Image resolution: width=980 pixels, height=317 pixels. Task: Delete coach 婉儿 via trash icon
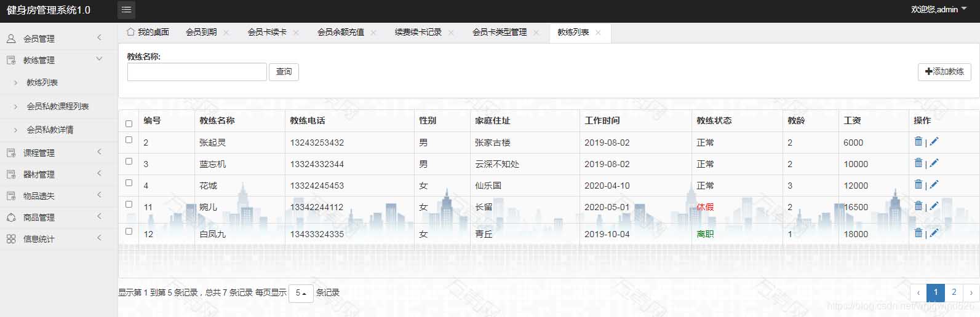tap(918, 206)
